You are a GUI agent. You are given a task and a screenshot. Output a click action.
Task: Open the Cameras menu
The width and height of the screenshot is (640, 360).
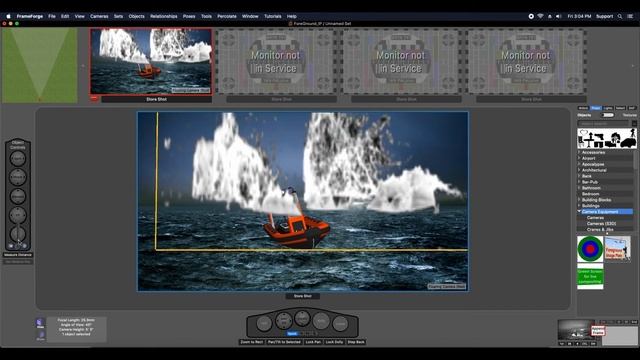click(x=99, y=16)
